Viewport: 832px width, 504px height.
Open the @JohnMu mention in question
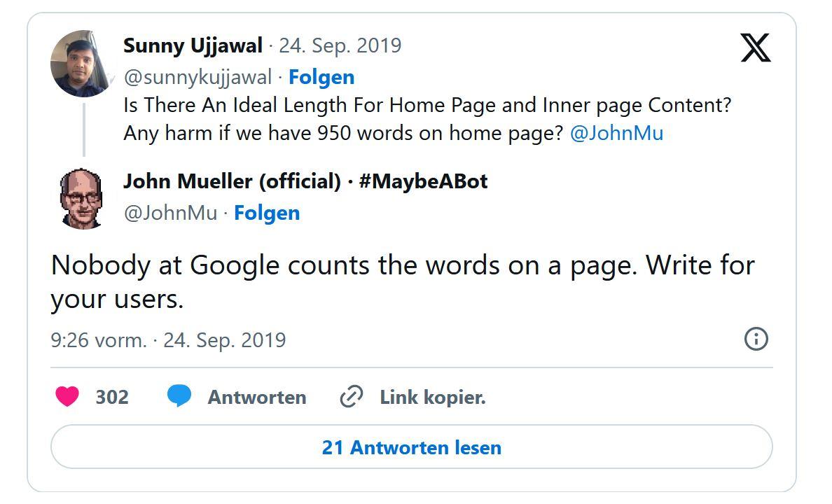pyautogui.click(x=616, y=132)
